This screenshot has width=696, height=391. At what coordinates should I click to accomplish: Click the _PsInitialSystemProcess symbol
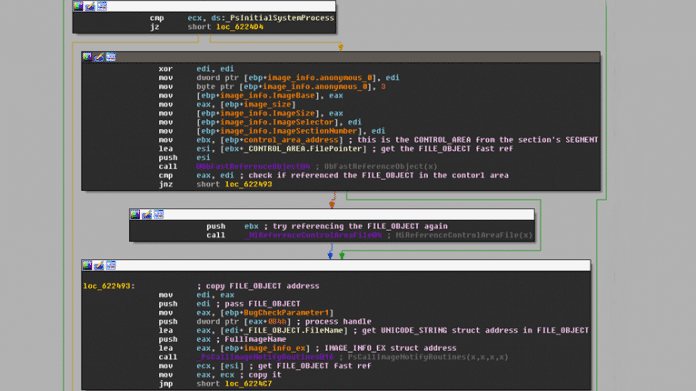280,18
